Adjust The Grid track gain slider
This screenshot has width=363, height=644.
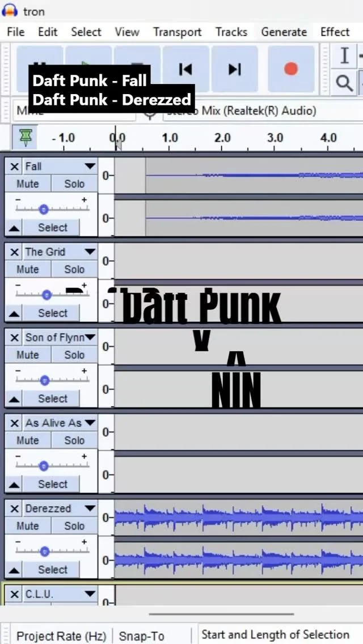tap(47, 295)
